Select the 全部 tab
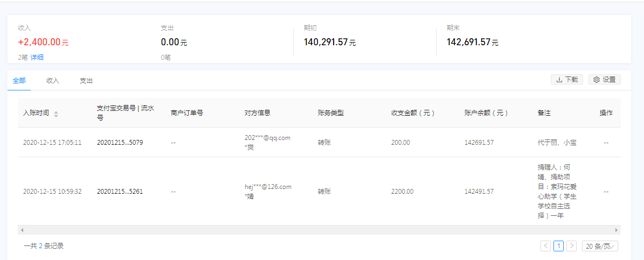Screen dimensions: 644x260 [19, 81]
